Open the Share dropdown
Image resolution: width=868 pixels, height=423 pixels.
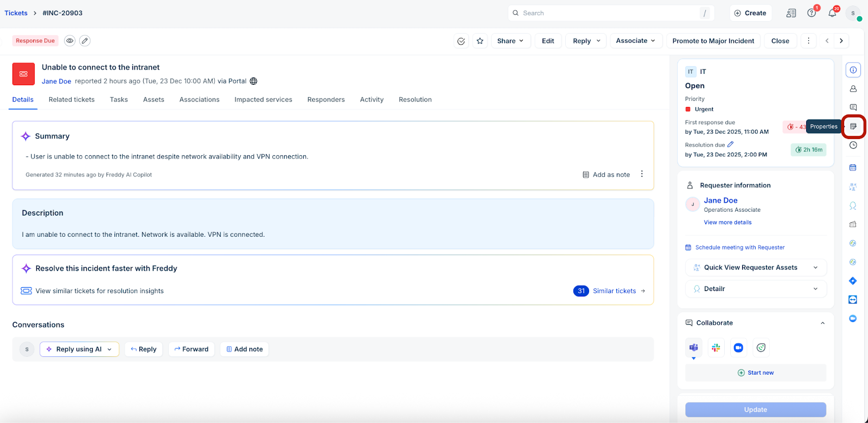(x=510, y=41)
